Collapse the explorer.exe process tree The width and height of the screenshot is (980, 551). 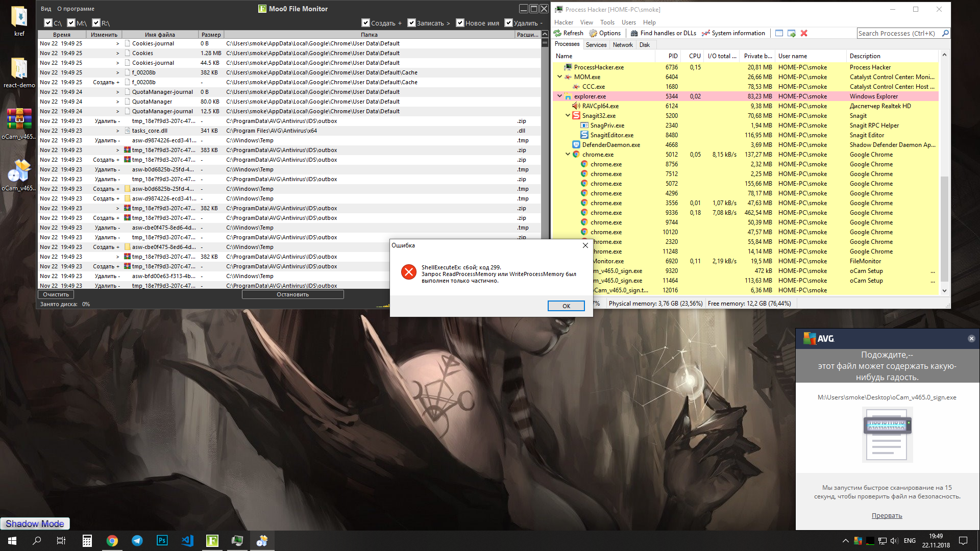[x=559, y=96]
